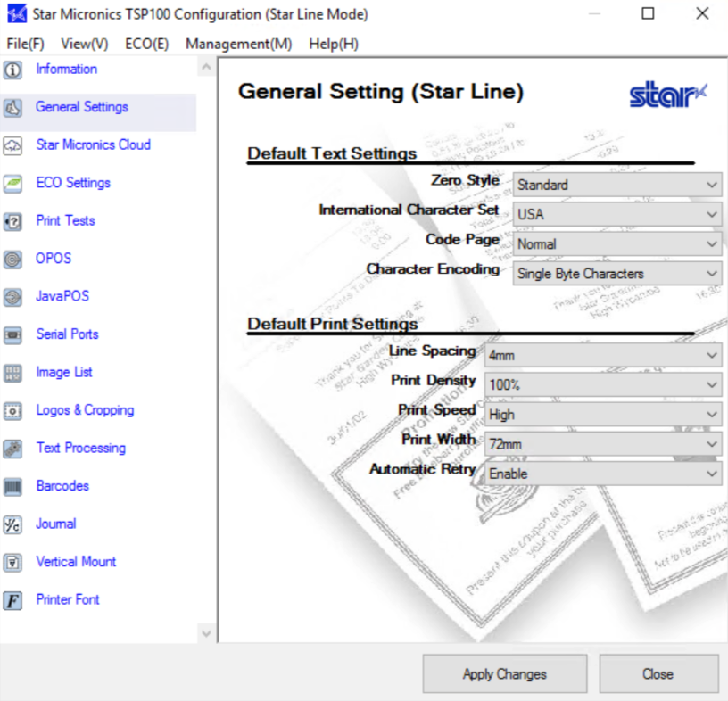728x701 pixels.
Task: Open the Journal link
Action: pos(55,524)
